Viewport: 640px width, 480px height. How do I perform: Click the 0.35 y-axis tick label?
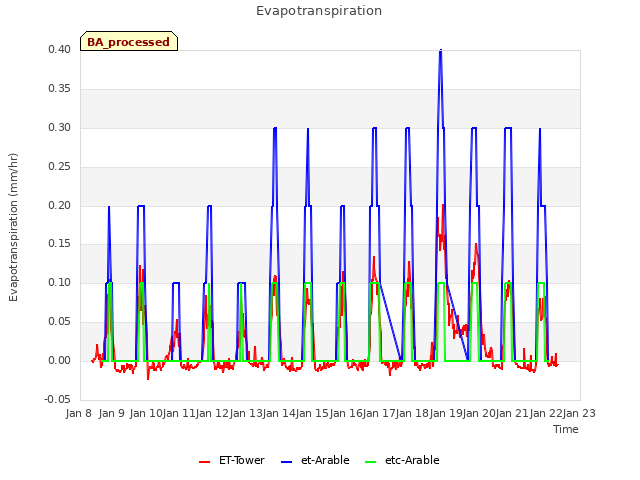pos(60,89)
